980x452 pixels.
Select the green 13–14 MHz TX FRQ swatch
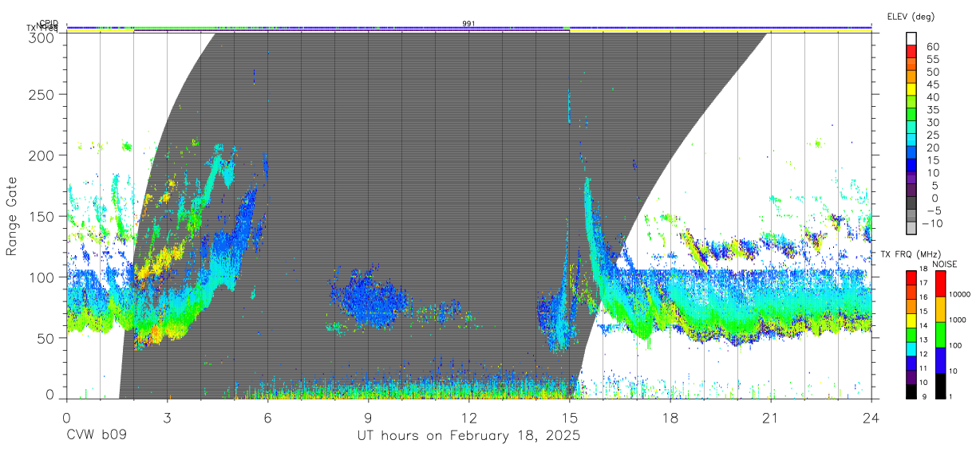click(911, 334)
